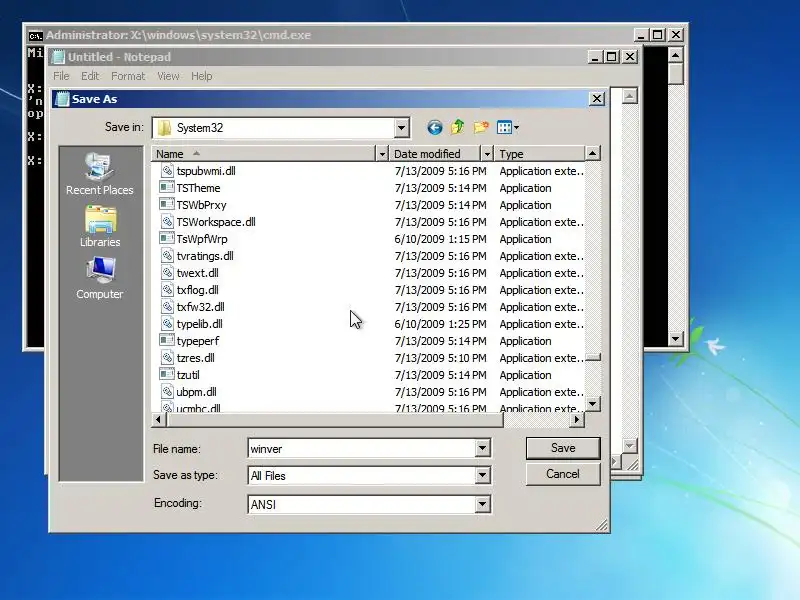Image resolution: width=800 pixels, height=600 pixels.
Task: Click the 7/13/2009 5:10 PM date cell
Action: point(440,358)
